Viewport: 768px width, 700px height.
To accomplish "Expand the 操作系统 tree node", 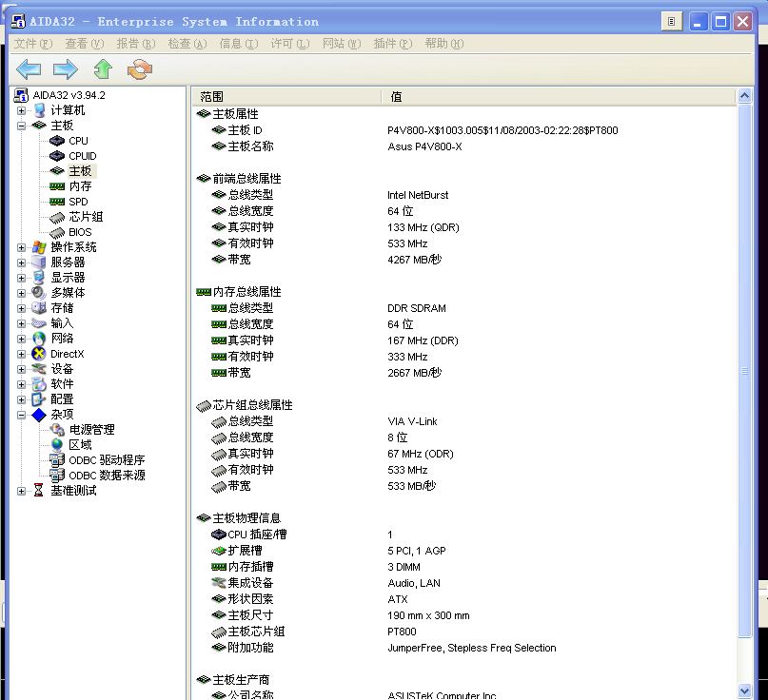I will point(22,247).
